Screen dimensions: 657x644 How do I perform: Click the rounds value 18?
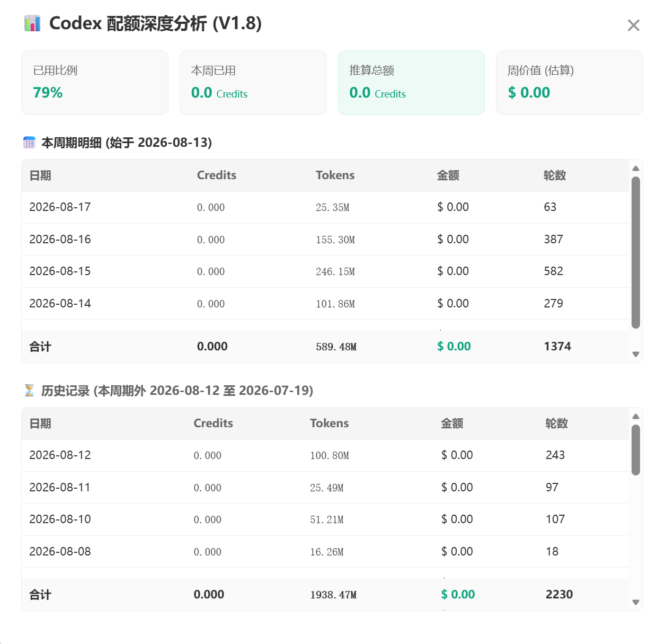tap(552, 552)
